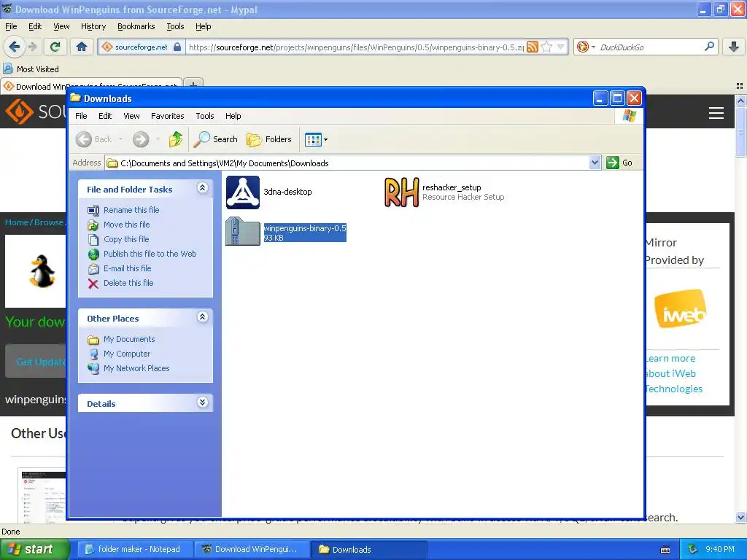Click the Search toolbar button in Explorer
Screen dimensions: 747x560
(216, 139)
